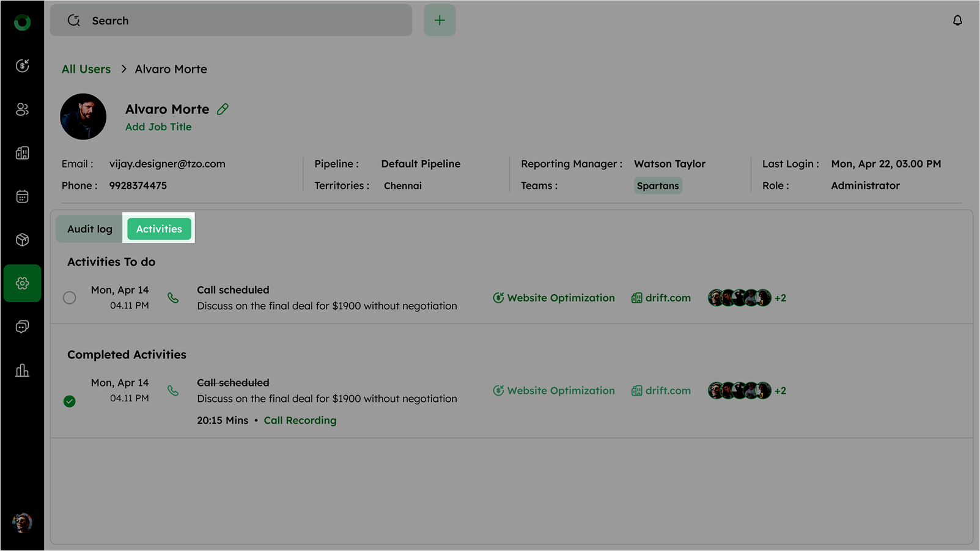
Task: Expand the +2 participants in completed activity
Action: [780, 391]
